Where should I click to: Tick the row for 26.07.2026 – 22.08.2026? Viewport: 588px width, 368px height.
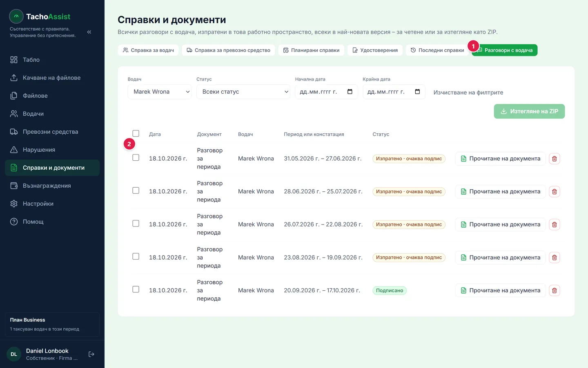point(136,223)
